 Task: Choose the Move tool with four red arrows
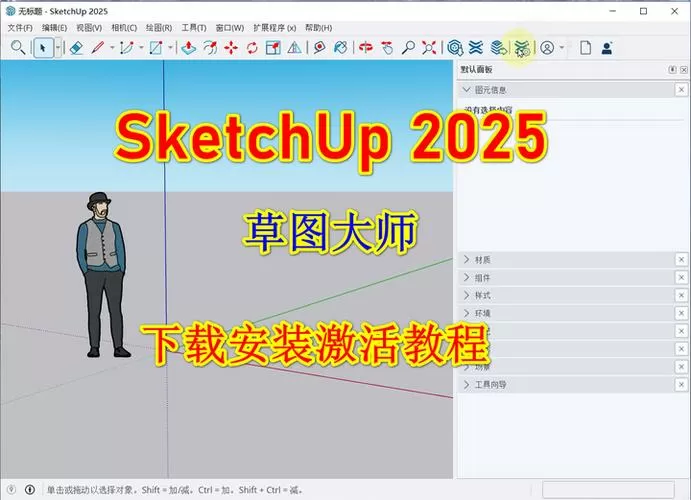pos(231,48)
